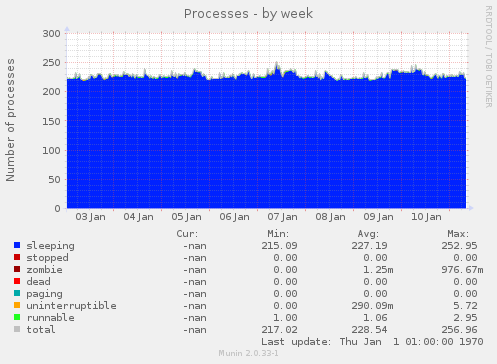The image size is (497, 364).
Task: Click the '05 Jan' date axis label
Action: (186, 217)
